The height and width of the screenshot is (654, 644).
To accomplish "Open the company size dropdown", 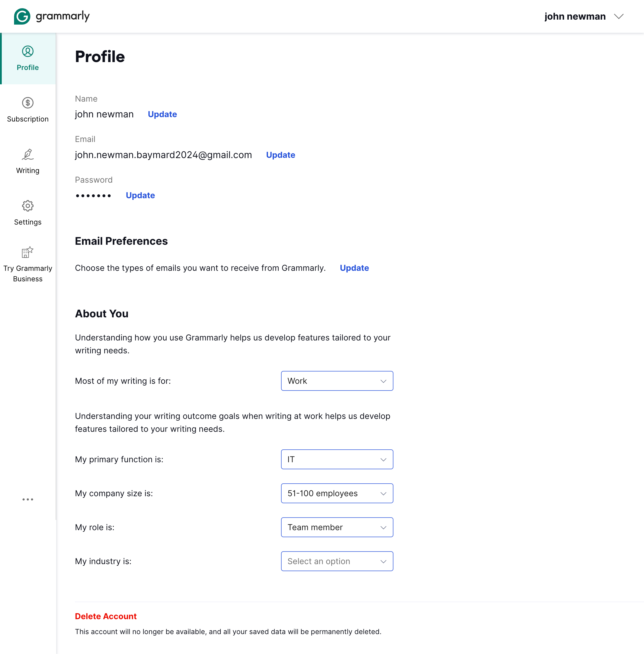I will click(337, 493).
